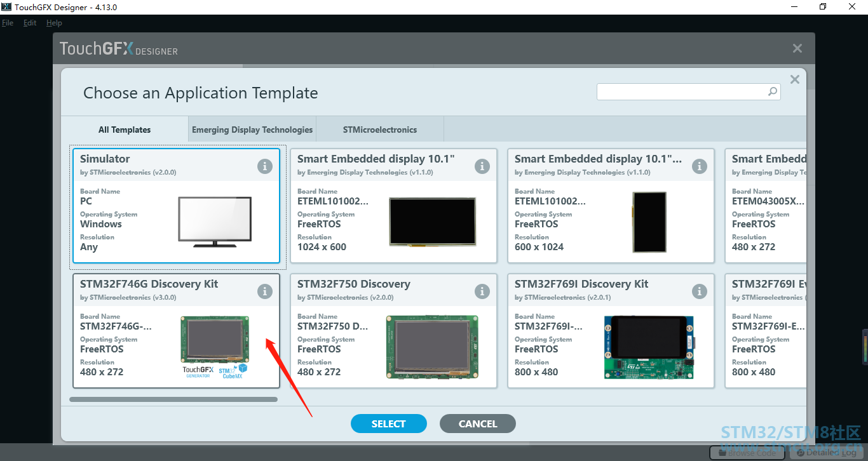Image resolution: width=868 pixels, height=461 pixels.
Task: Select the landscape ETEML display thumbnail
Action: [432, 222]
